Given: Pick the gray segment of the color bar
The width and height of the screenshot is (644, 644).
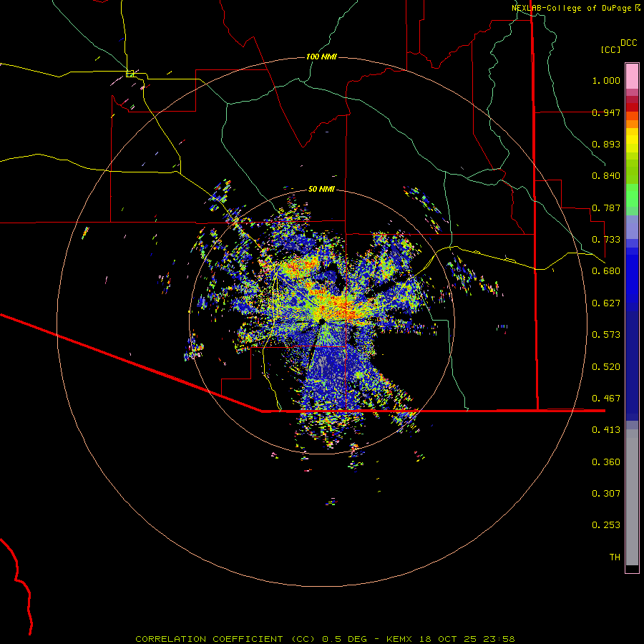Looking at the screenshot, I should point(632,497).
